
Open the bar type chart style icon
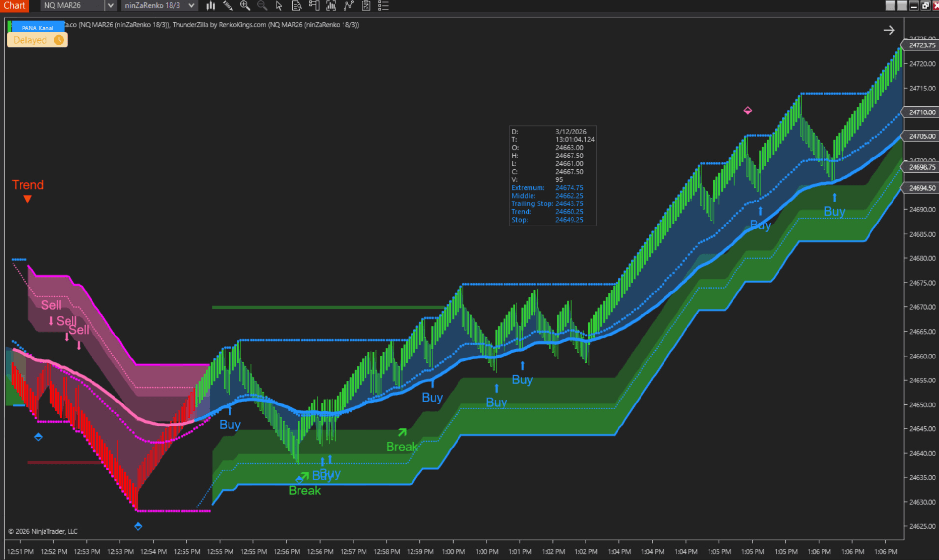point(210,6)
